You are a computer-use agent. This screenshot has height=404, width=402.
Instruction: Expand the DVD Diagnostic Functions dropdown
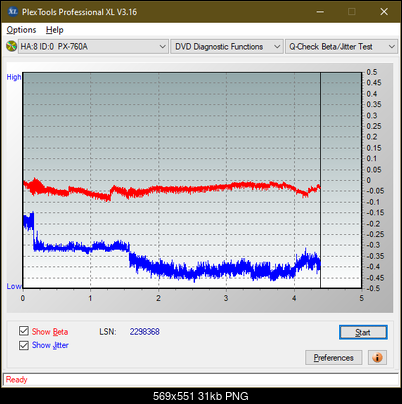[227, 47]
